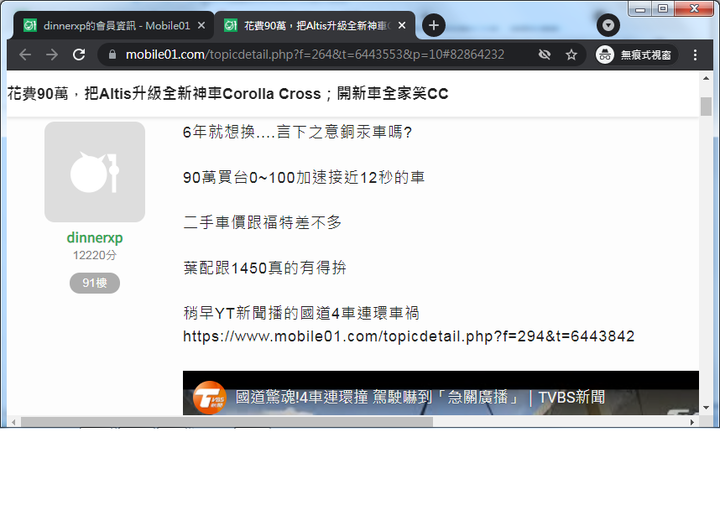Open a new tab with the plus button

(433, 25)
